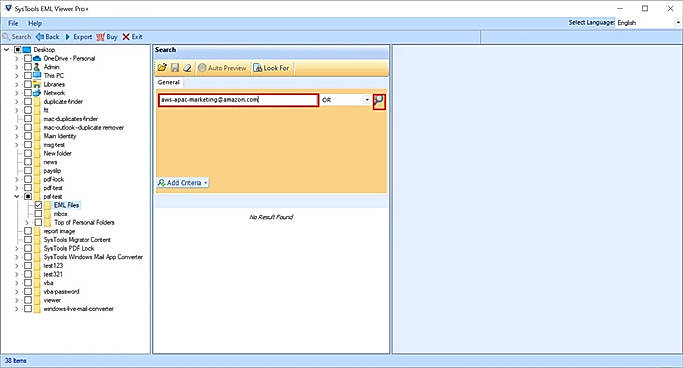Select the General tab
Screen dimensions: 683x368
(x=169, y=82)
